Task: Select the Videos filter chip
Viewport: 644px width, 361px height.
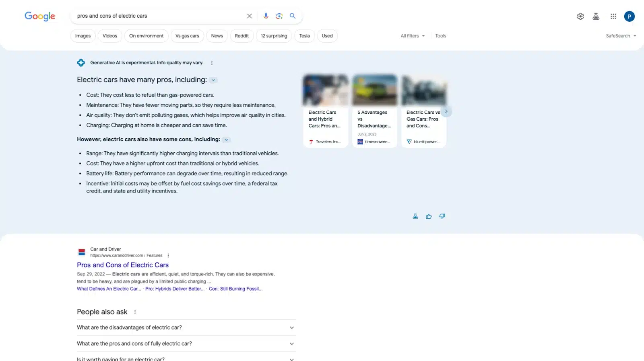Action: click(110, 36)
